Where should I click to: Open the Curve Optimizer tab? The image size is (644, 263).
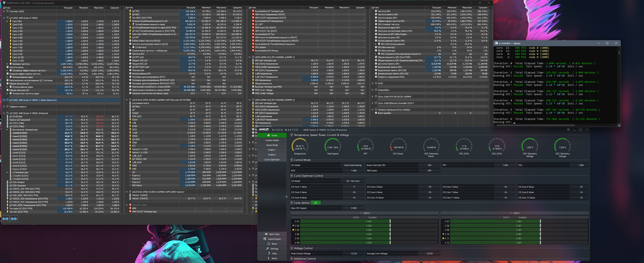[x=272, y=160]
